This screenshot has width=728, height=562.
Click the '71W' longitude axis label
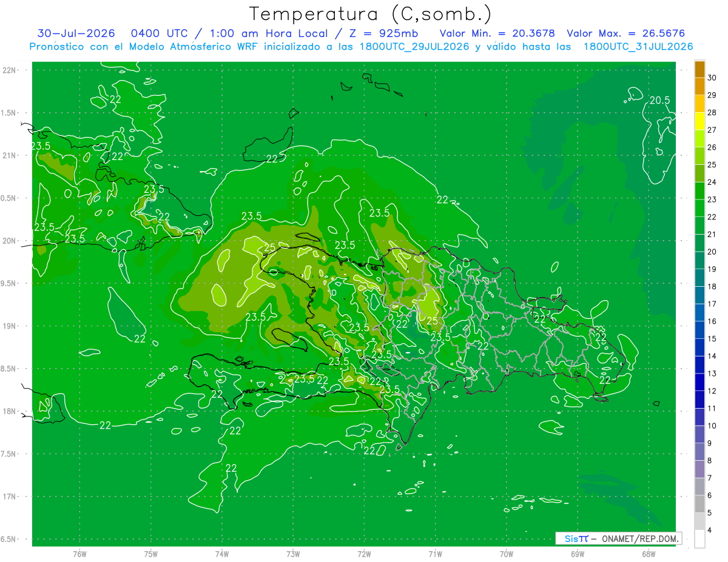pyautogui.click(x=435, y=554)
